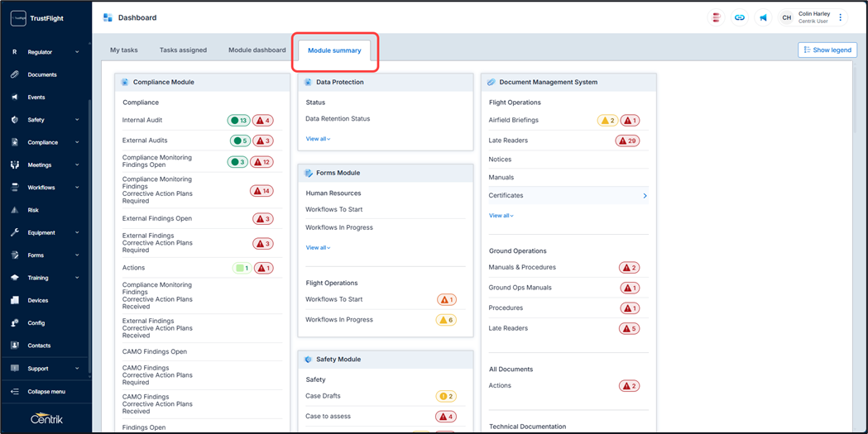The image size is (868, 434).
Task: Expand the Training sidebar menu
Action: pos(46,278)
